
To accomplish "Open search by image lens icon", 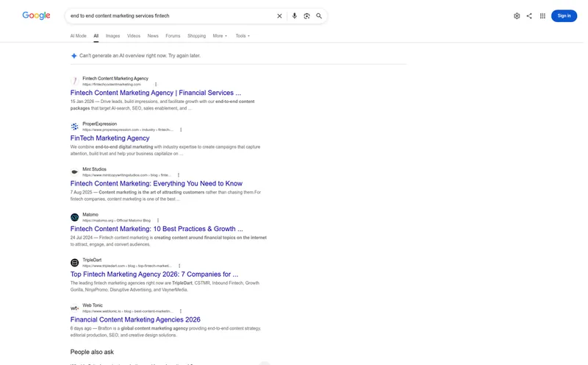I will click(x=306, y=15).
